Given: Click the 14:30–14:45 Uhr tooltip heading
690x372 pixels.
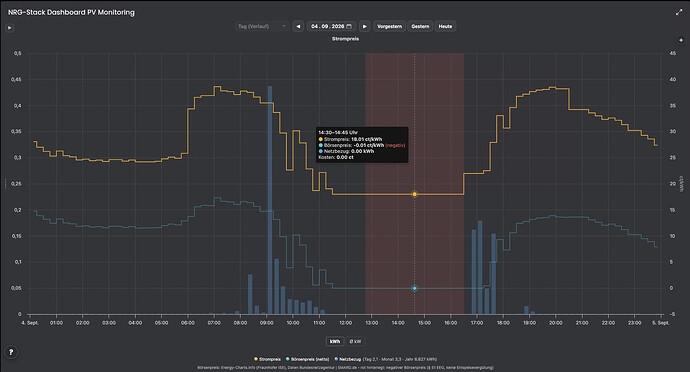Looking at the screenshot, I should click(338, 133).
